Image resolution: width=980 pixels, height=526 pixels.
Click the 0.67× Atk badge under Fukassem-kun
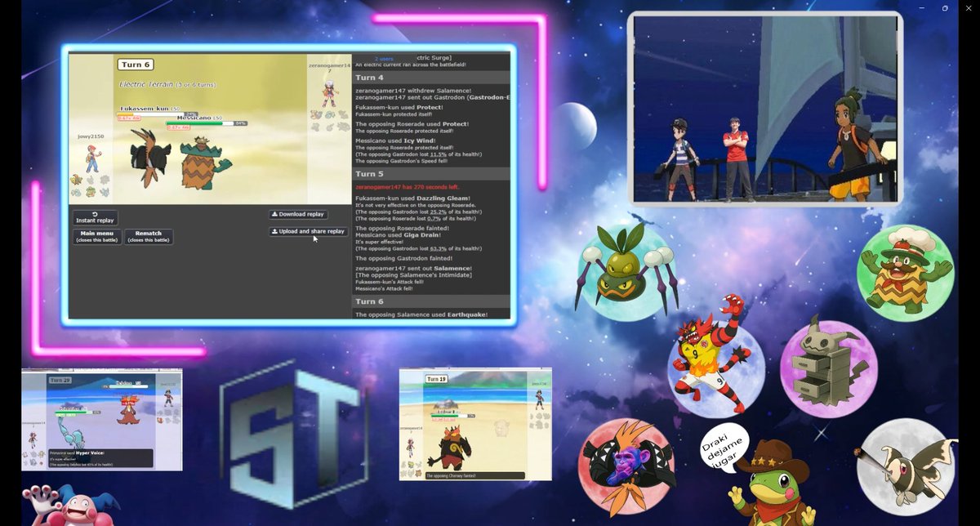click(x=129, y=118)
